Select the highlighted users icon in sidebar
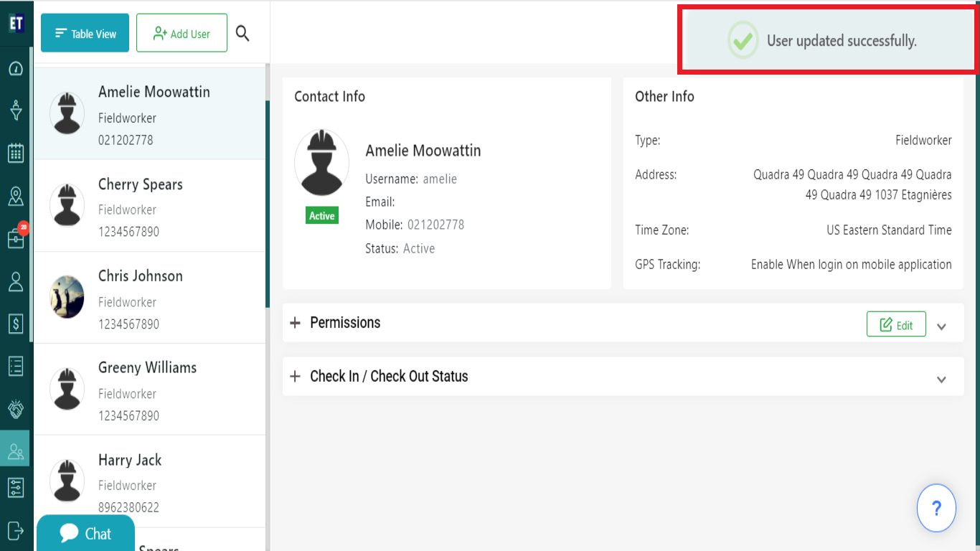This screenshot has width=980, height=551. pyautogui.click(x=16, y=451)
